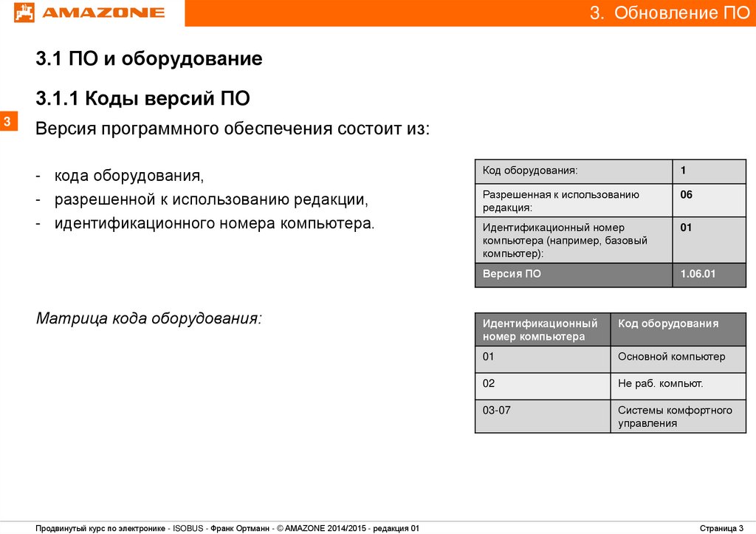
Task: Click table cell 'Код оборудования:' in first table
Action: pos(574,171)
